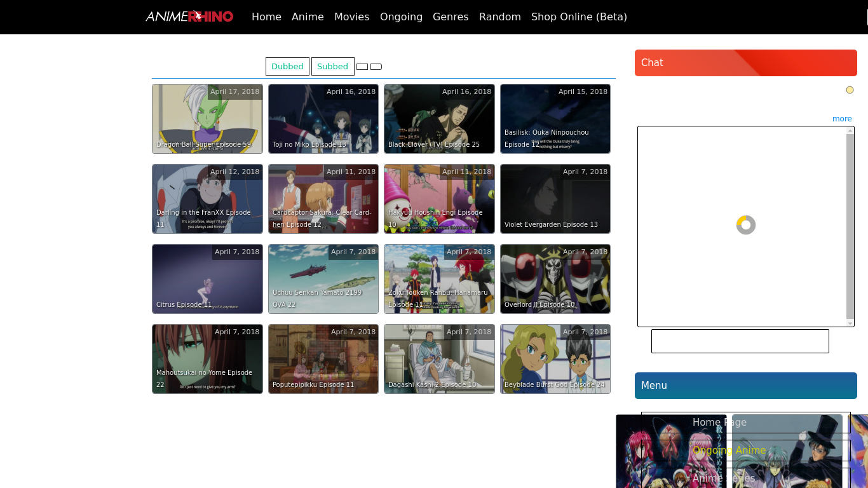The image size is (868, 488).
Task: Click the Chat panel header
Action: coord(746,63)
